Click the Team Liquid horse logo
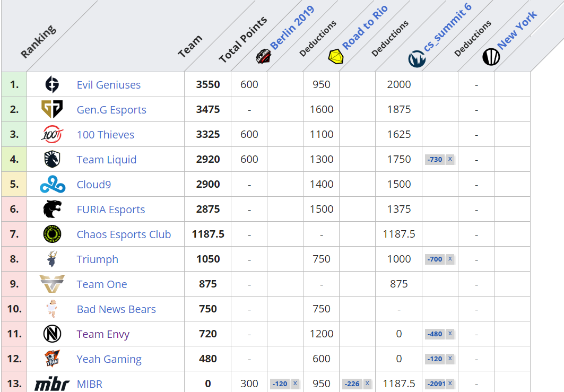564x392 pixels. coord(52,159)
